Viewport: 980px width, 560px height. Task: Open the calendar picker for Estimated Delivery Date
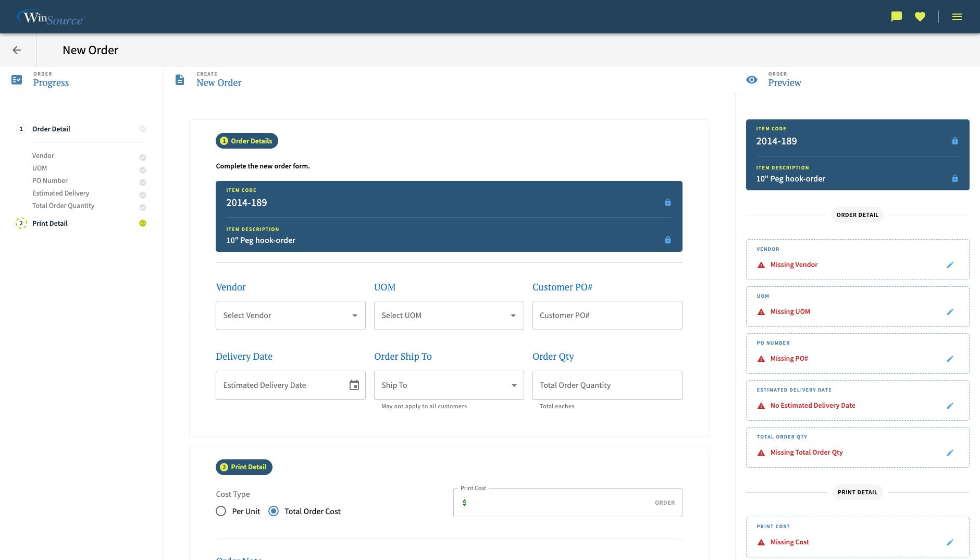pos(354,385)
